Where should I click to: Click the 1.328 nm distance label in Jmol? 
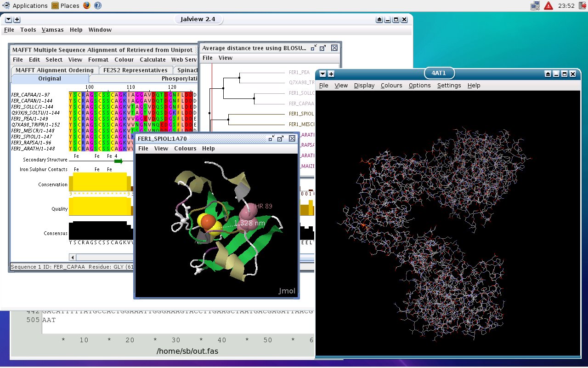tap(249, 223)
